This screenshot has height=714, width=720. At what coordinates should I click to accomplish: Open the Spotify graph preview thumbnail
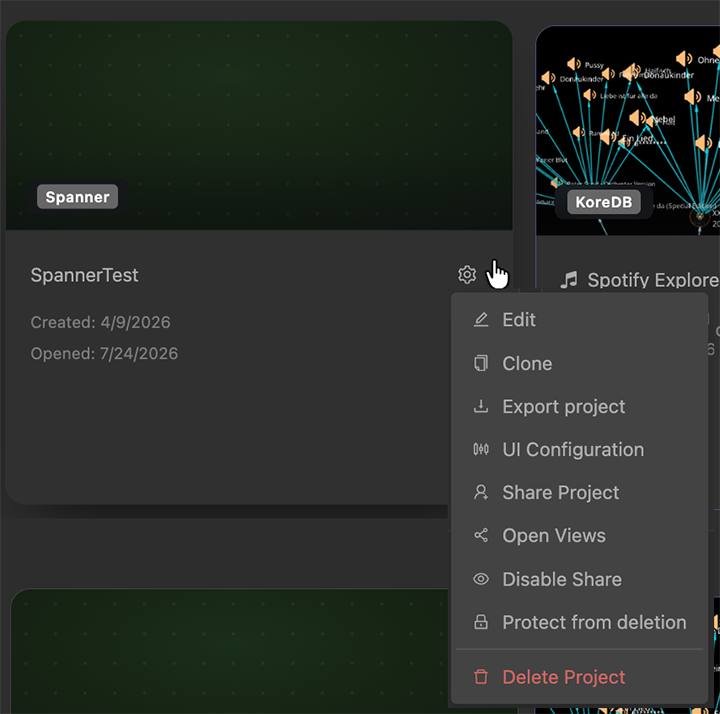point(628,130)
